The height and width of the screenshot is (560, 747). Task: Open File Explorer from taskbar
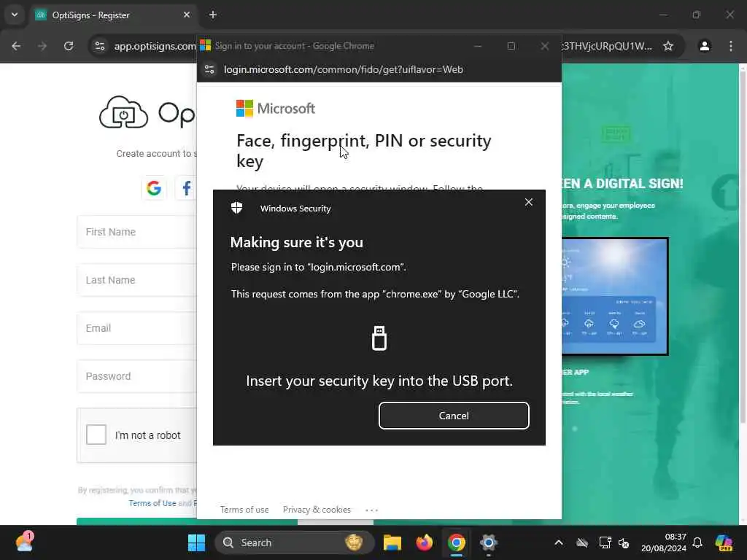pos(392,542)
